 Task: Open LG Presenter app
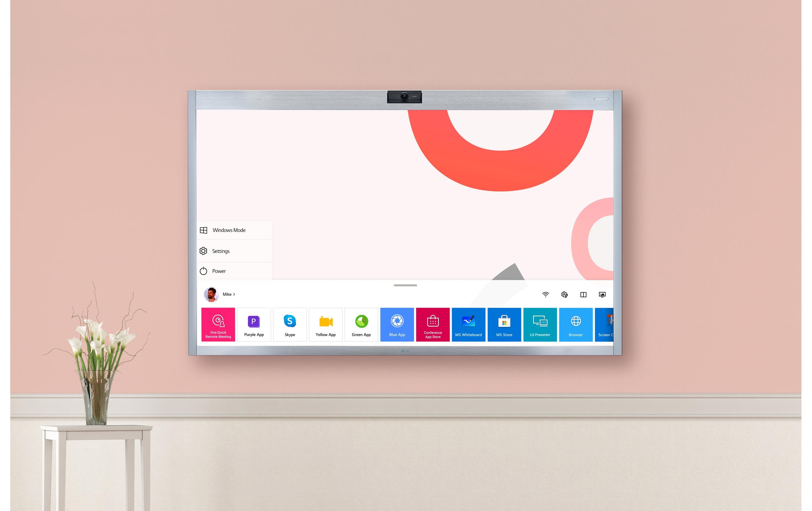coord(540,323)
